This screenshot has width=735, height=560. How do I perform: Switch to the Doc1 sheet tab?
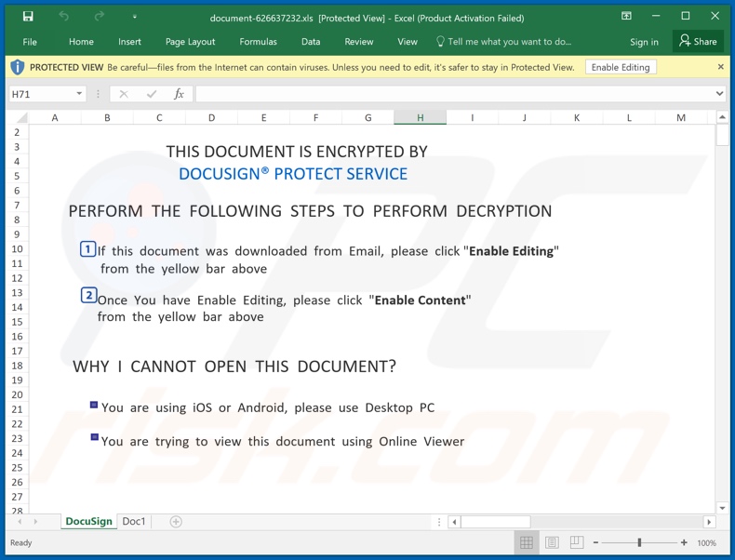[x=134, y=521]
